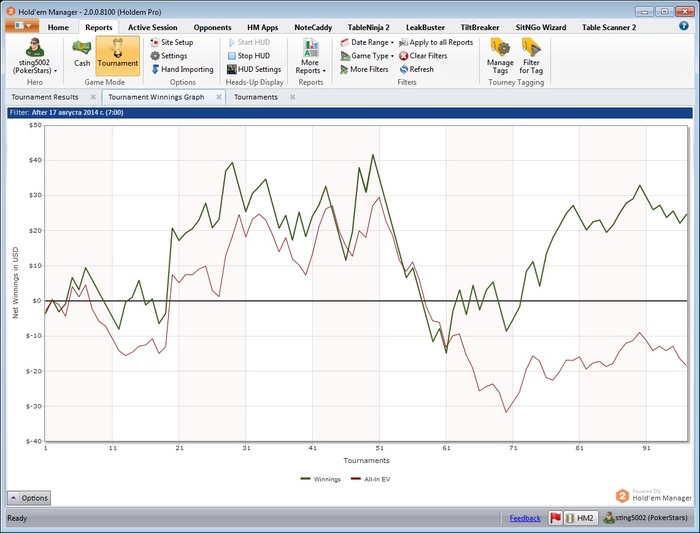Close the Tournament Results tab
Screen dimensions: 700x533
tap(93, 97)
